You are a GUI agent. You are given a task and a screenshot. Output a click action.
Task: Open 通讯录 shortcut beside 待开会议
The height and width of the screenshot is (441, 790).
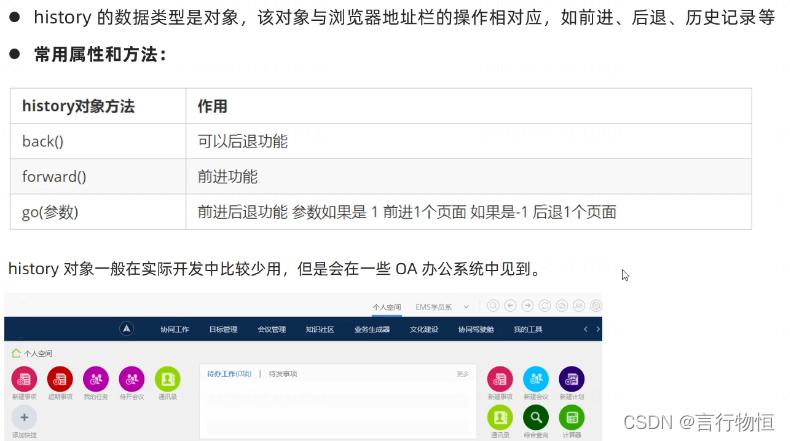167,379
